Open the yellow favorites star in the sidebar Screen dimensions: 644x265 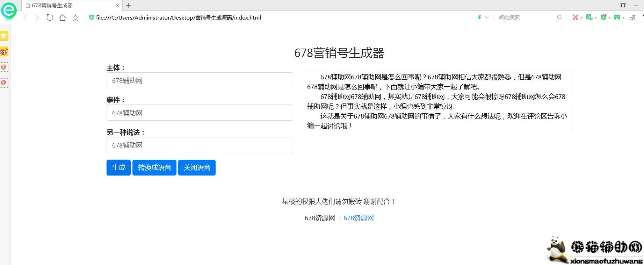click(x=4, y=35)
